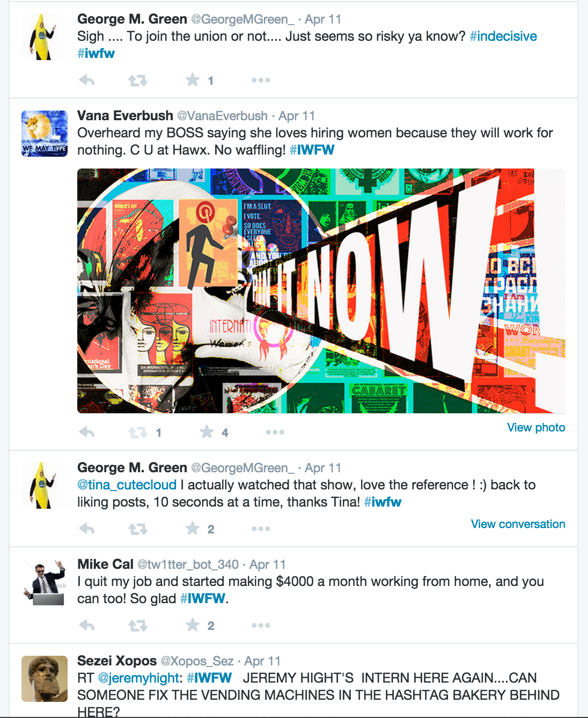Open more options on George's union tweet
This screenshot has height=718, width=588.
click(261, 80)
